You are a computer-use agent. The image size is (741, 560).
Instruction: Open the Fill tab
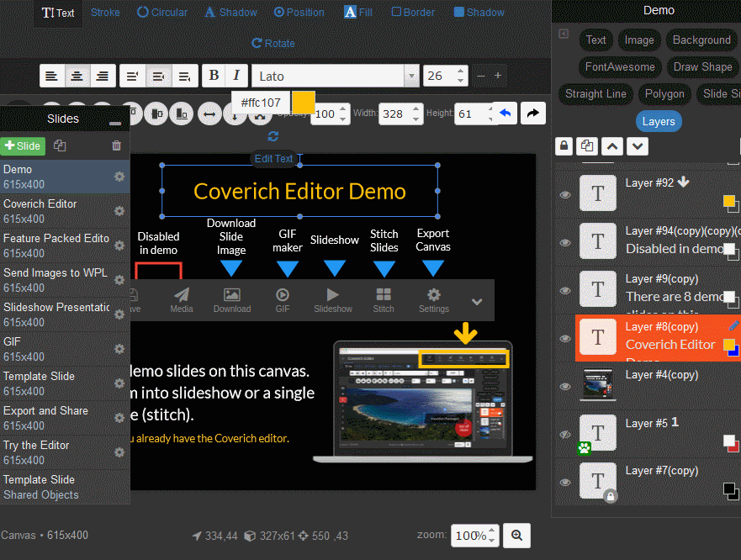358,13
